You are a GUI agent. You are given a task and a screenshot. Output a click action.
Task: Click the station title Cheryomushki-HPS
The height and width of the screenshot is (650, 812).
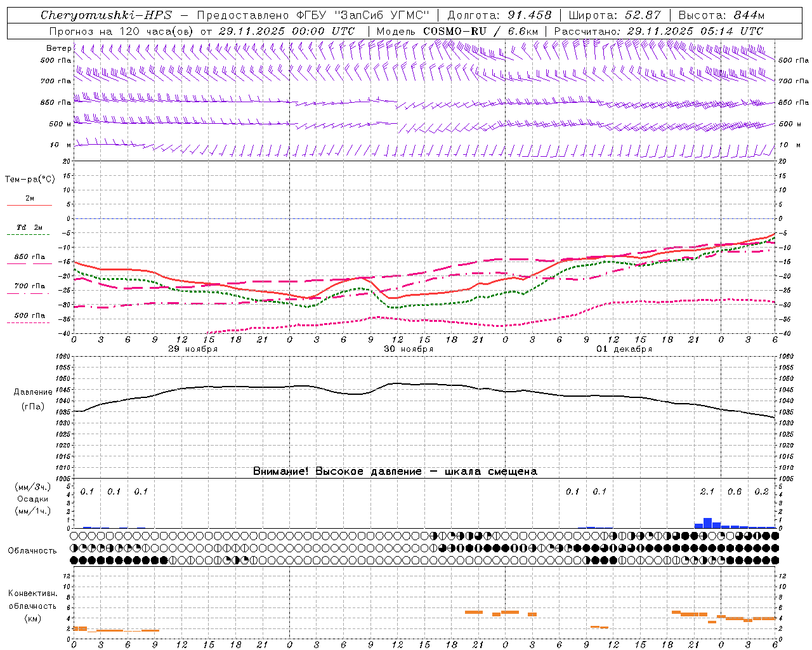pos(106,15)
